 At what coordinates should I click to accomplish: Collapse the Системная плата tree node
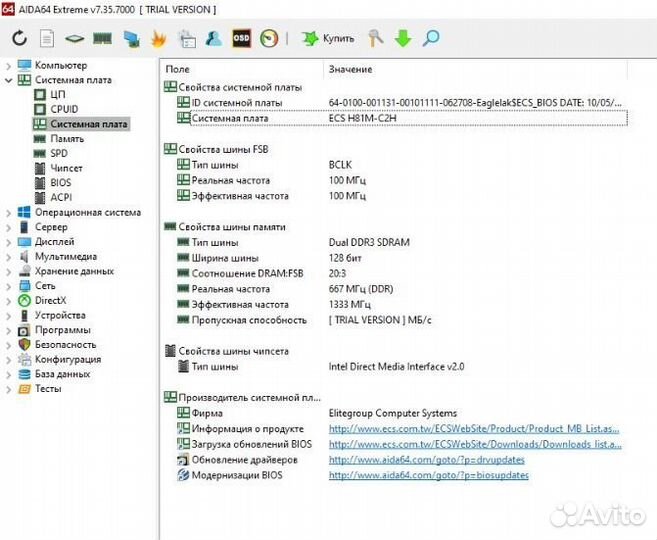tap(8, 80)
